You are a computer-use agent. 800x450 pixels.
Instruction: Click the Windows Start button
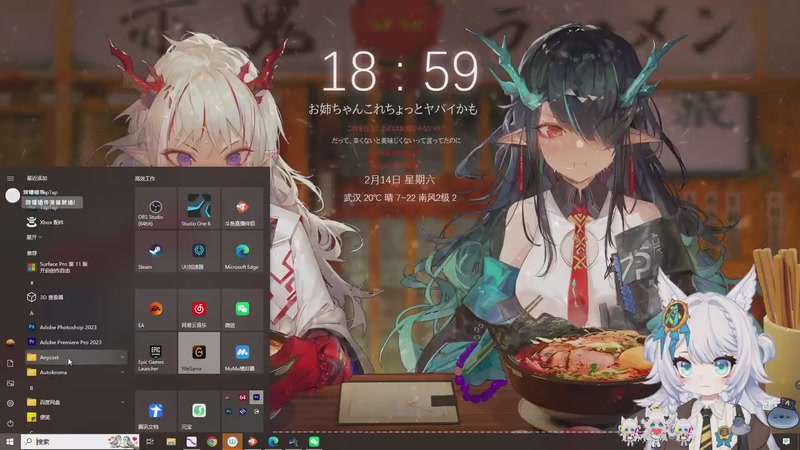click(x=10, y=441)
